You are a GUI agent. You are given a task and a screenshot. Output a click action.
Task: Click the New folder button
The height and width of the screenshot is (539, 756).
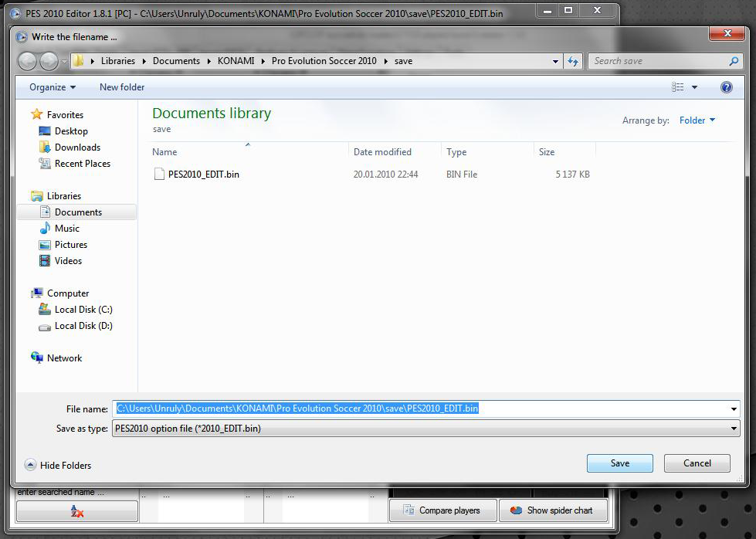coord(122,87)
